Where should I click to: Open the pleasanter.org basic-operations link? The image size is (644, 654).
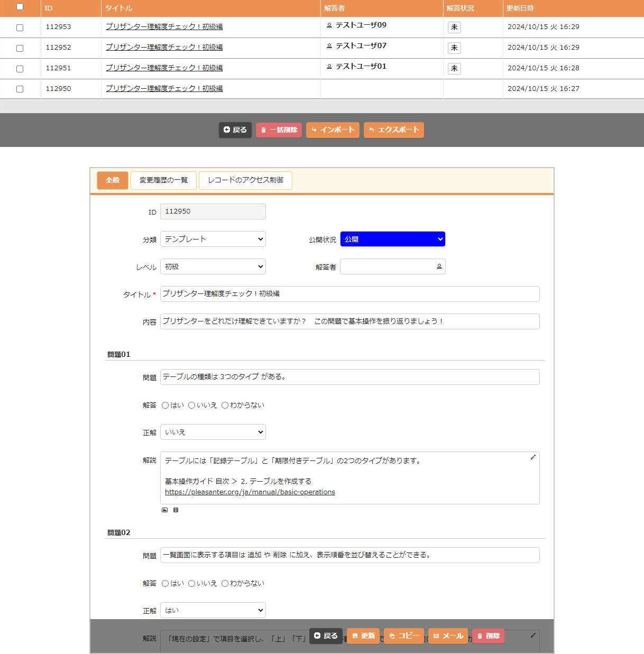coord(250,492)
